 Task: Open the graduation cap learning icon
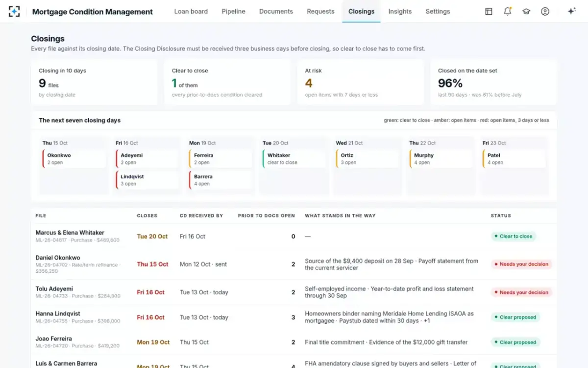tap(526, 11)
